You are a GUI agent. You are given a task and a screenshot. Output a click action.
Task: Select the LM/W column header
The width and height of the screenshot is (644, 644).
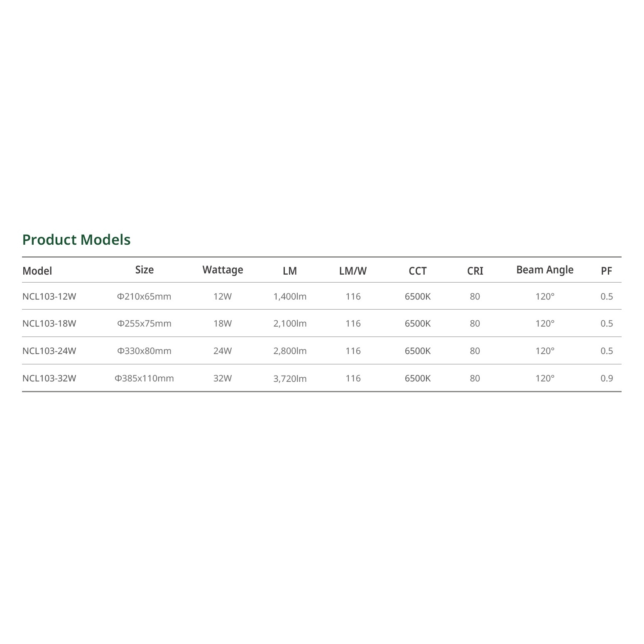click(x=353, y=271)
